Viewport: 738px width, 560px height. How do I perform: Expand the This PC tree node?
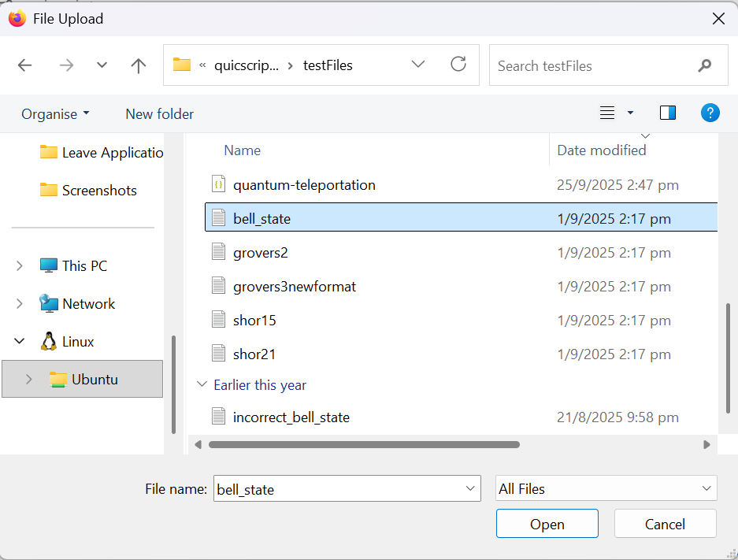pyautogui.click(x=20, y=266)
